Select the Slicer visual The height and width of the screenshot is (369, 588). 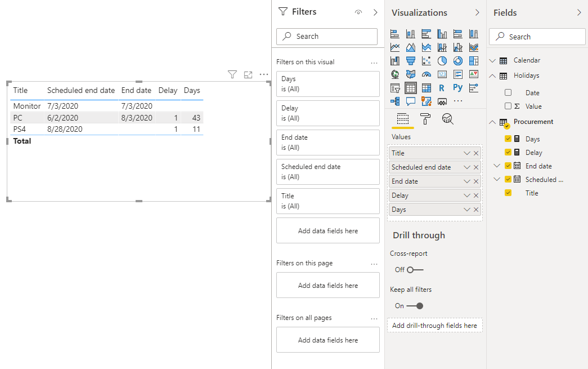395,88
